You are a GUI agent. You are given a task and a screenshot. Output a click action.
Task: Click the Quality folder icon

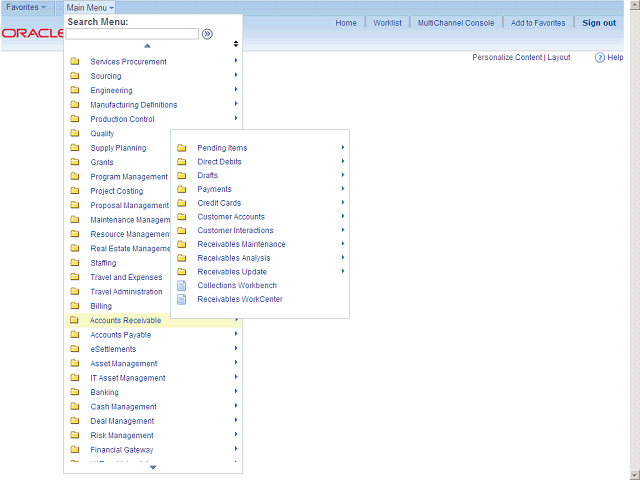tap(74, 134)
